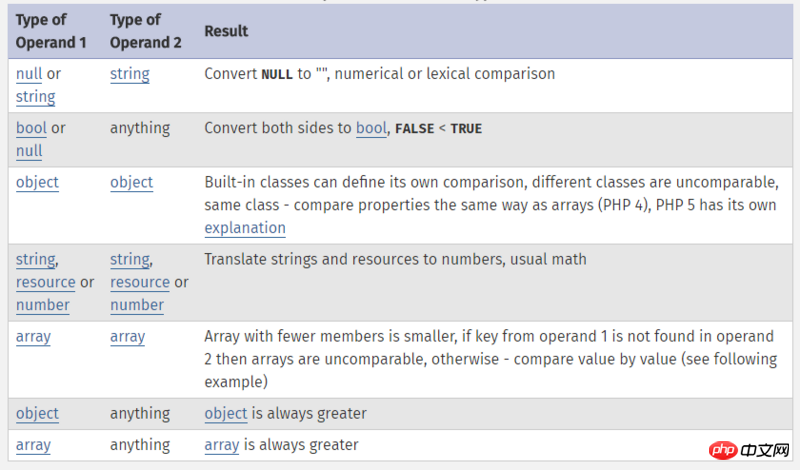Open array link in Operand 2 column
The image size is (800, 470).
(128, 337)
